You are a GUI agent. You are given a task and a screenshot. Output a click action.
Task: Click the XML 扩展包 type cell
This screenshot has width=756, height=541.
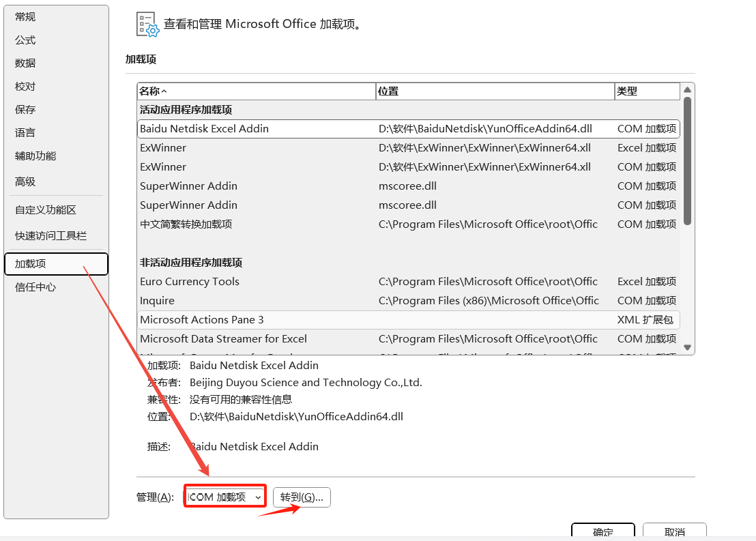pos(645,320)
